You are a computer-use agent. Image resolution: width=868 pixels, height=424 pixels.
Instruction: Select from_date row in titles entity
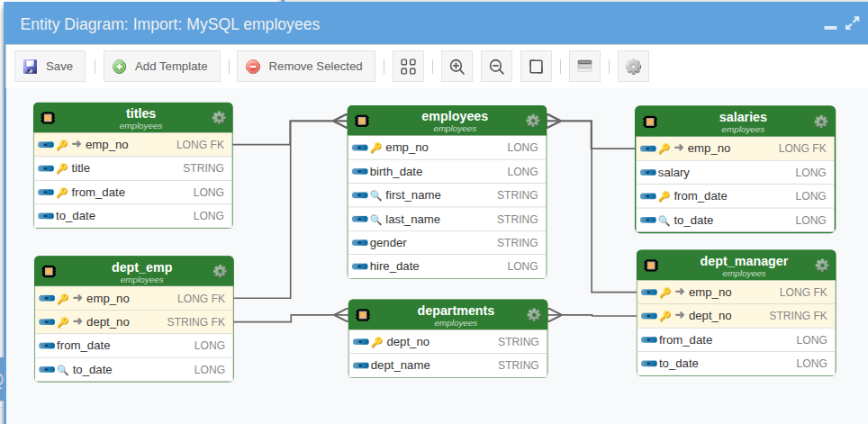[x=133, y=193]
